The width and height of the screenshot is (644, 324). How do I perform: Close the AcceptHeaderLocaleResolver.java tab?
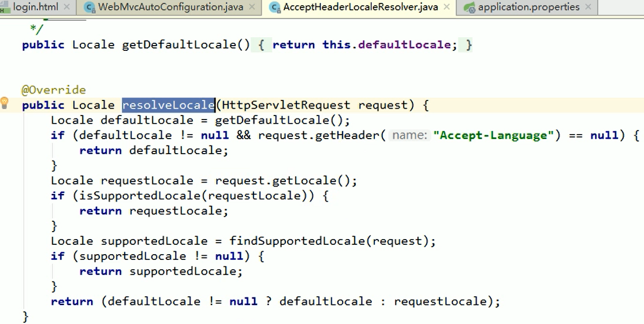(x=447, y=7)
